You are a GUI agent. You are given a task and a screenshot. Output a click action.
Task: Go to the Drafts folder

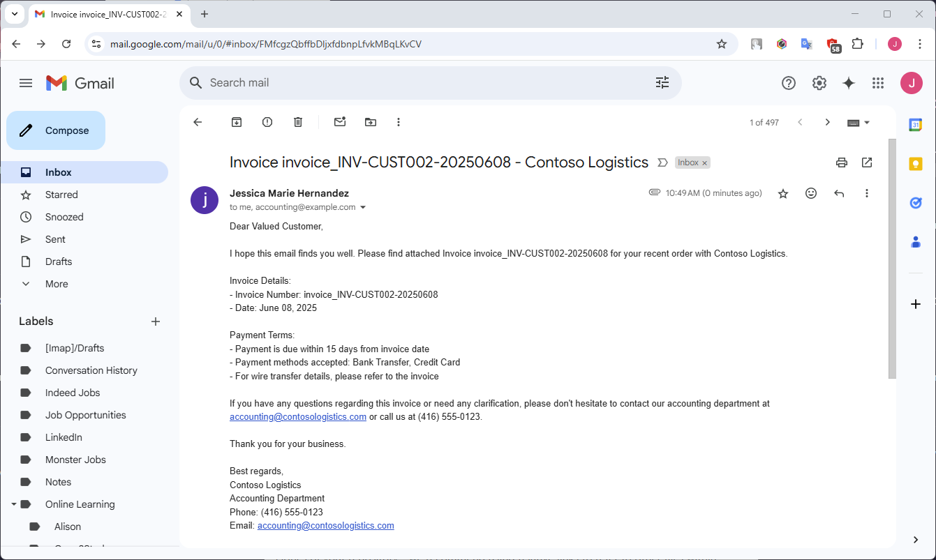click(x=59, y=262)
